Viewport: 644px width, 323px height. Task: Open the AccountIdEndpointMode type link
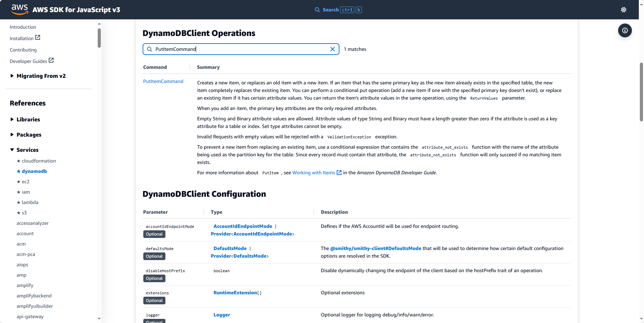243,226
